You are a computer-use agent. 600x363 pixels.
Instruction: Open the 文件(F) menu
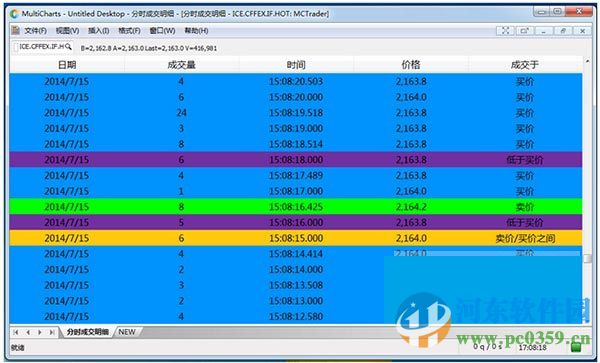click(x=35, y=31)
